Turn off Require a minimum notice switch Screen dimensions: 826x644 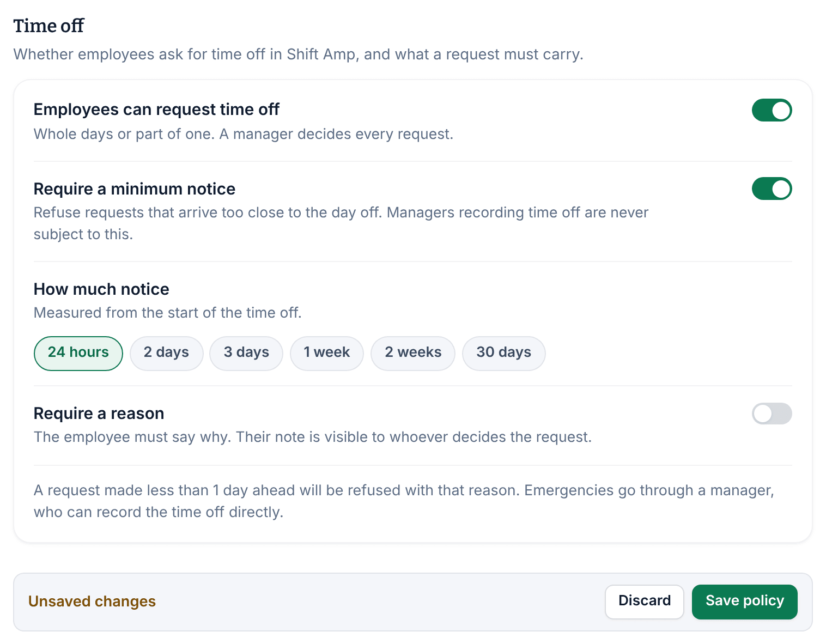pos(772,189)
